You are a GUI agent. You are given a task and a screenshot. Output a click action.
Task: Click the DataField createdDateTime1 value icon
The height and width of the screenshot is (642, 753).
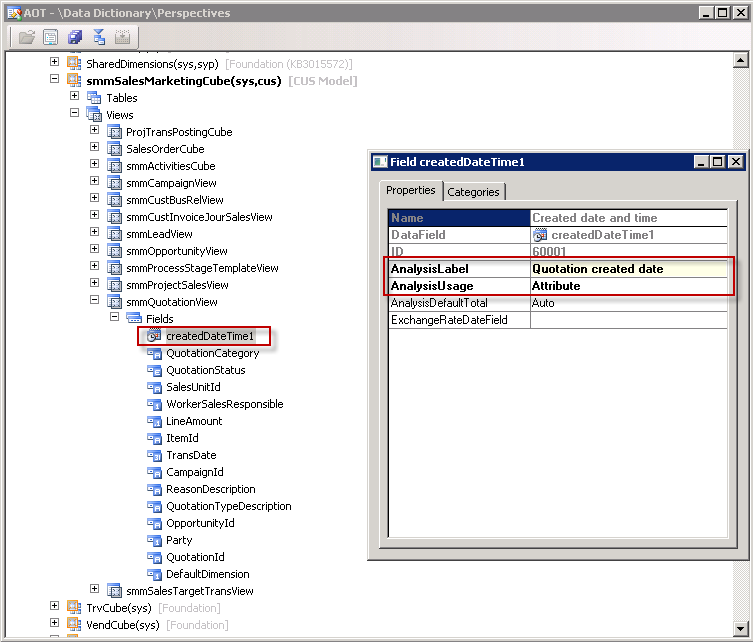pos(540,234)
